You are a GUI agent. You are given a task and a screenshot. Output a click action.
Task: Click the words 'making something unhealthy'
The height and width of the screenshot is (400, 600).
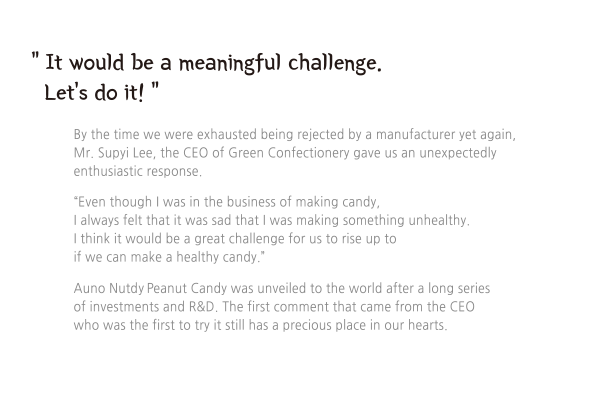[382, 220]
